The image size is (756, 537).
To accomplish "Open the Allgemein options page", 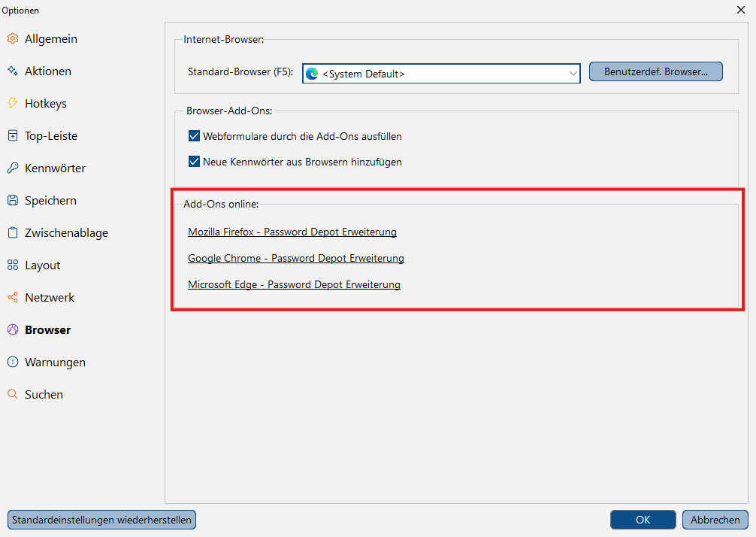I will tap(51, 38).
